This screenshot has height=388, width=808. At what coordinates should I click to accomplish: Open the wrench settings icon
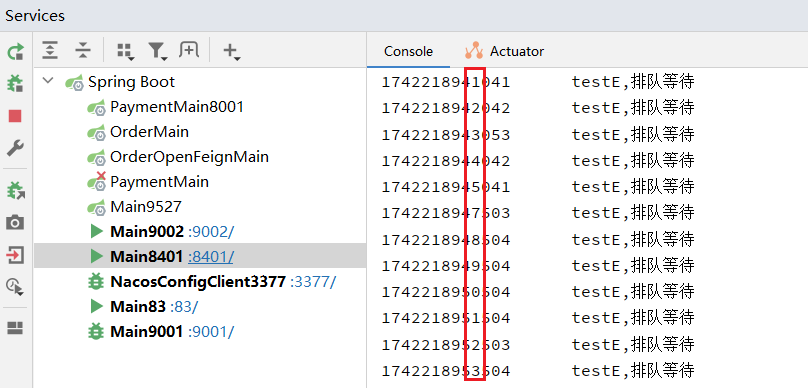[15, 149]
